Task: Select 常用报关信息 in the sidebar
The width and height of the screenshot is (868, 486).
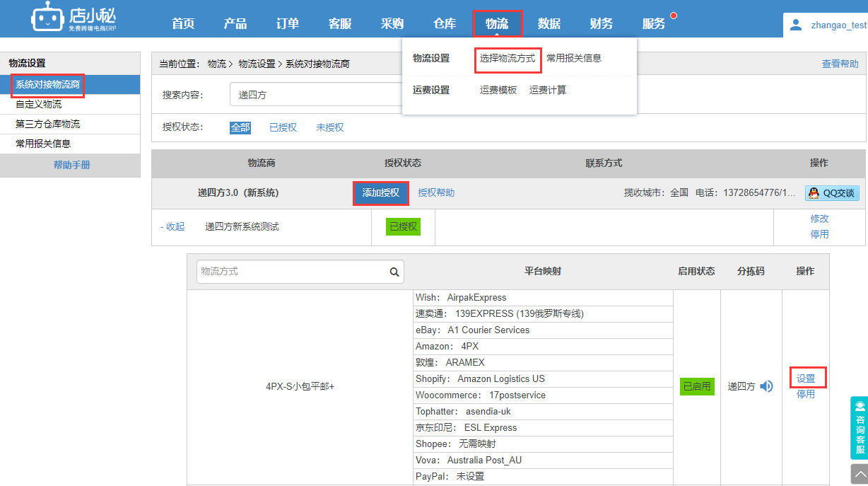Action: (x=70, y=144)
